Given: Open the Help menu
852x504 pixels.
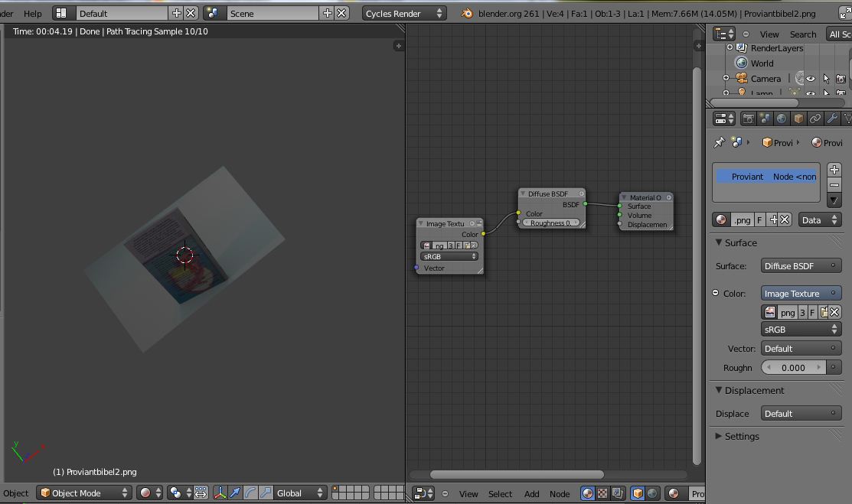Looking at the screenshot, I should pos(33,14).
